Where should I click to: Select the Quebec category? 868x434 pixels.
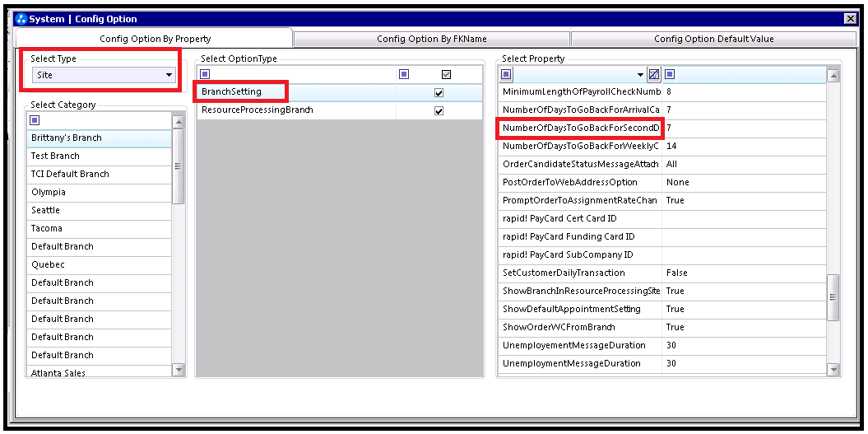pos(100,265)
